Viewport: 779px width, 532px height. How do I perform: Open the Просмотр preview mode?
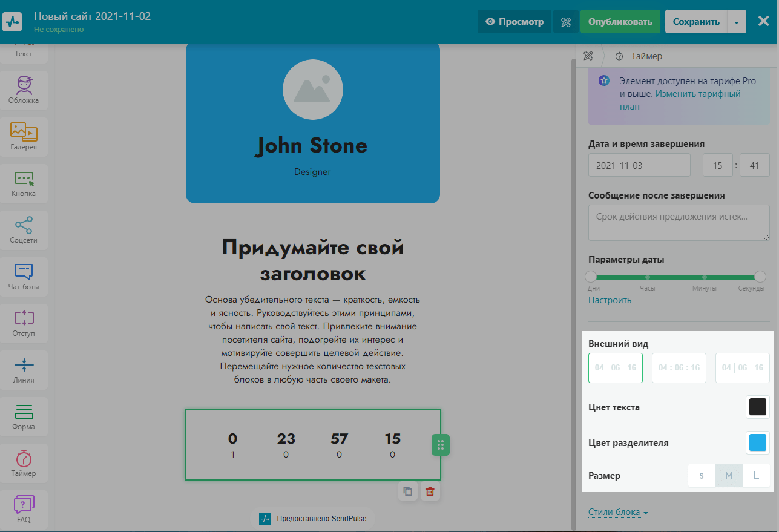point(514,22)
